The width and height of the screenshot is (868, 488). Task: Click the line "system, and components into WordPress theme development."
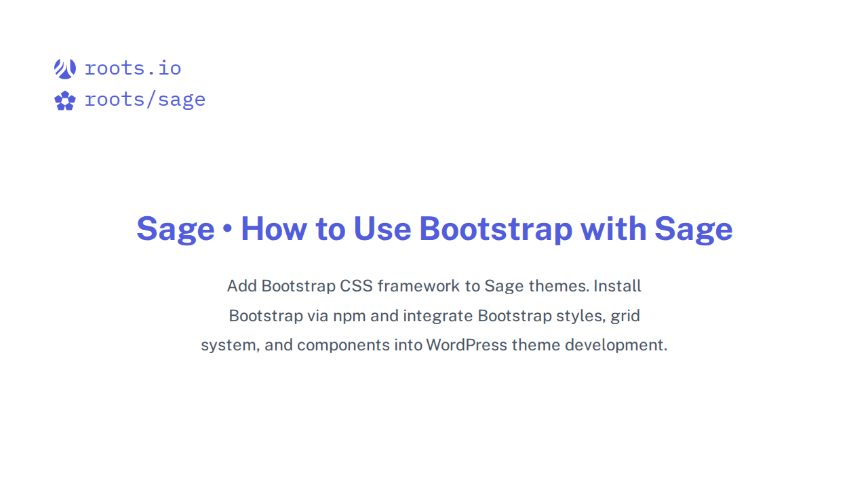pyautogui.click(x=434, y=345)
